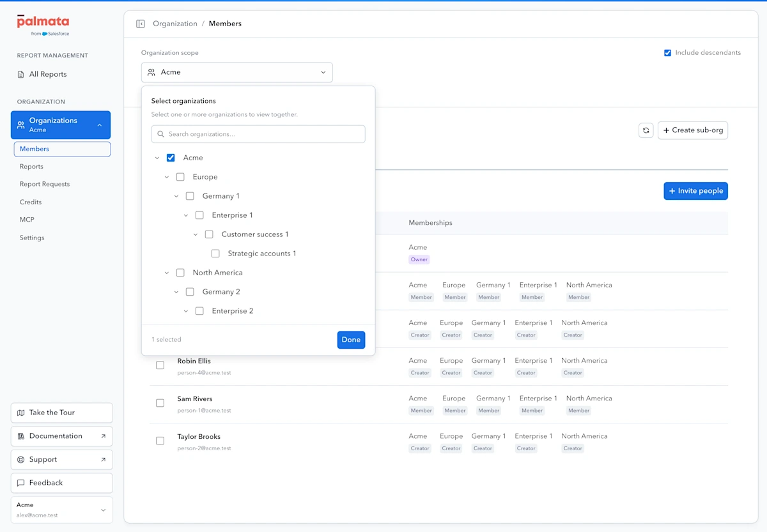Check the North America checkbox
Viewport: 767px width, 532px height.
pos(180,273)
